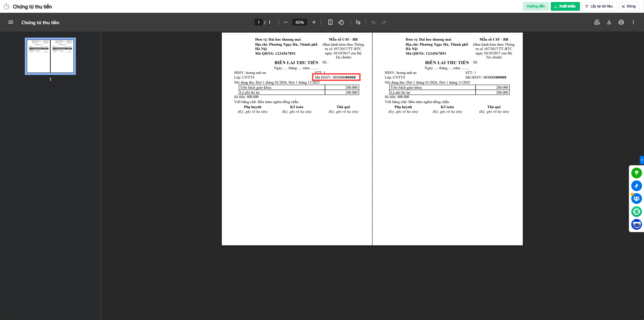Click the page number input field
This screenshot has height=320, width=644.
point(259,22)
